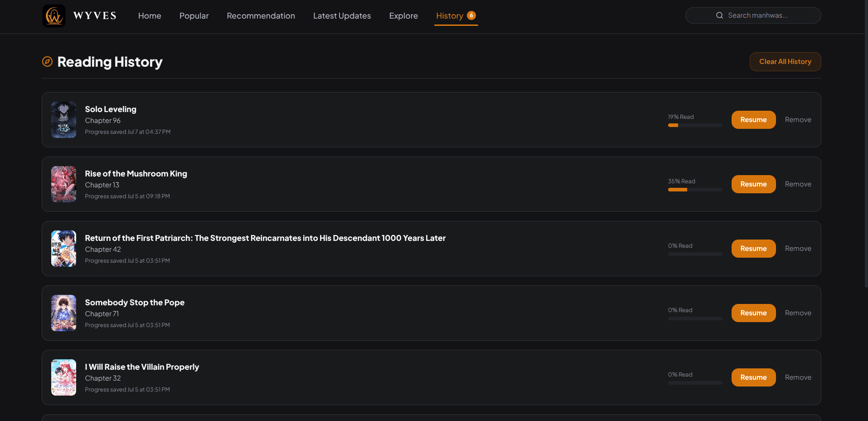The width and height of the screenshot is (868, 421).
Task: Resume Rise of the Mushroom King
Action: click(753, 184)
